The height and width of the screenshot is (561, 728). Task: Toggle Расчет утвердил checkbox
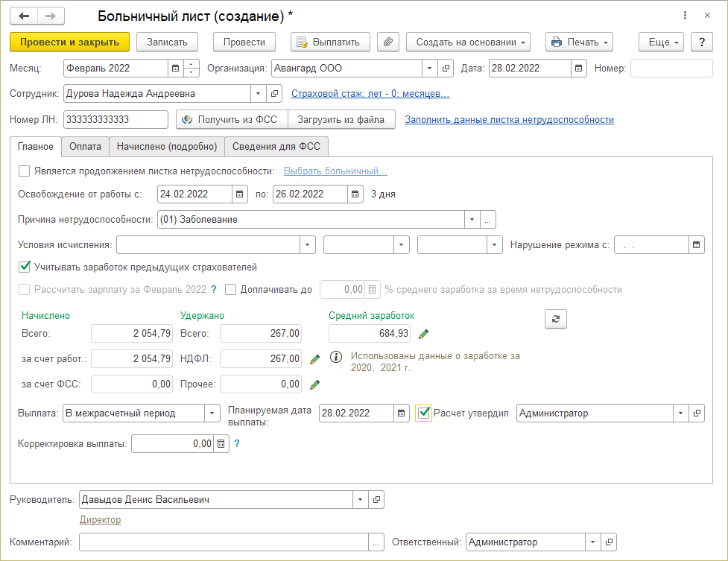425,413
